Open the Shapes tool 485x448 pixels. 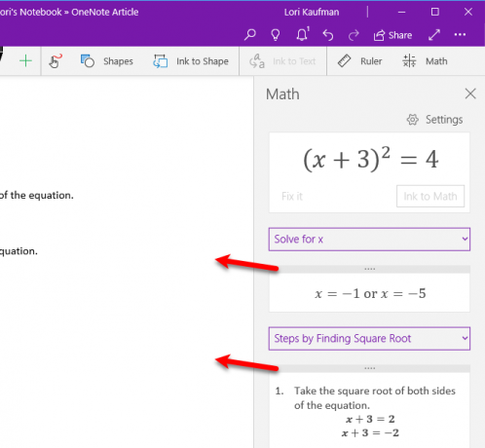pyautogui.click(x=106, y=61)
